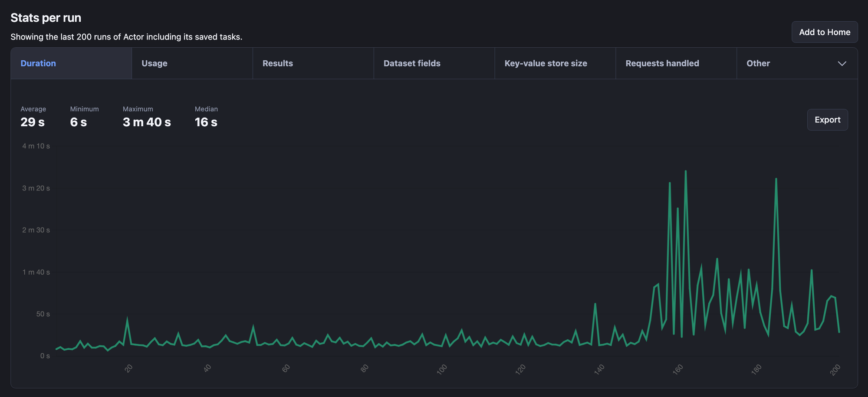This screenshot has width=868, height=397.
Task: Click Add to Home
Action: point(824,32)
